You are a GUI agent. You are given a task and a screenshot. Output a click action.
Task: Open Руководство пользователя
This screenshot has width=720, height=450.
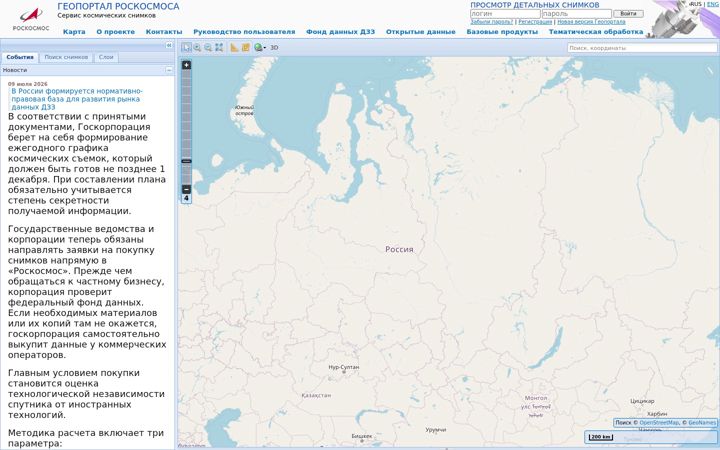click(x=244, y=32)
